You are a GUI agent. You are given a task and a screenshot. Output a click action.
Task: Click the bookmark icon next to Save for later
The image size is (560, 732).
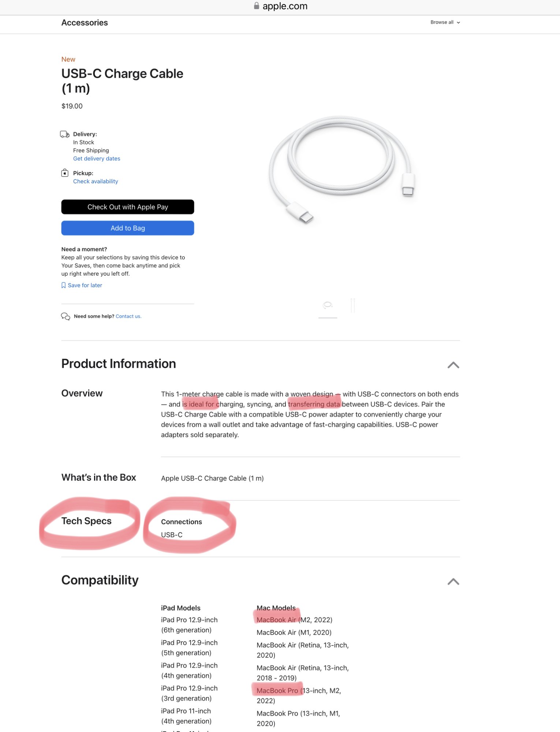coord(63,285)
